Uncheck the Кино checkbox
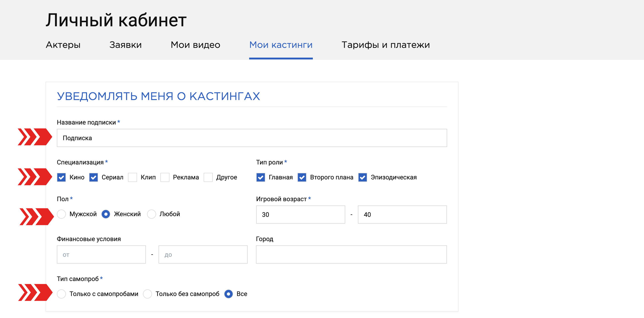The width and height of the screenshot is (644, 318). tap(61, 178)
